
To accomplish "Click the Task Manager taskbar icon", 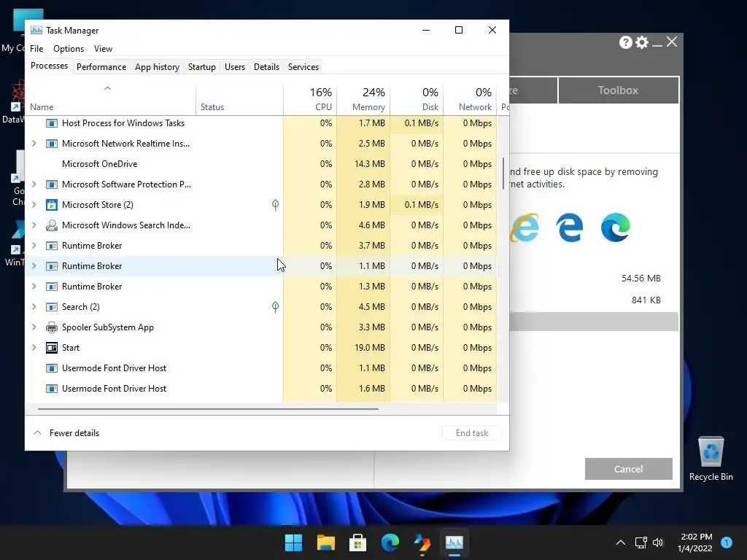I will coord(454,542).
